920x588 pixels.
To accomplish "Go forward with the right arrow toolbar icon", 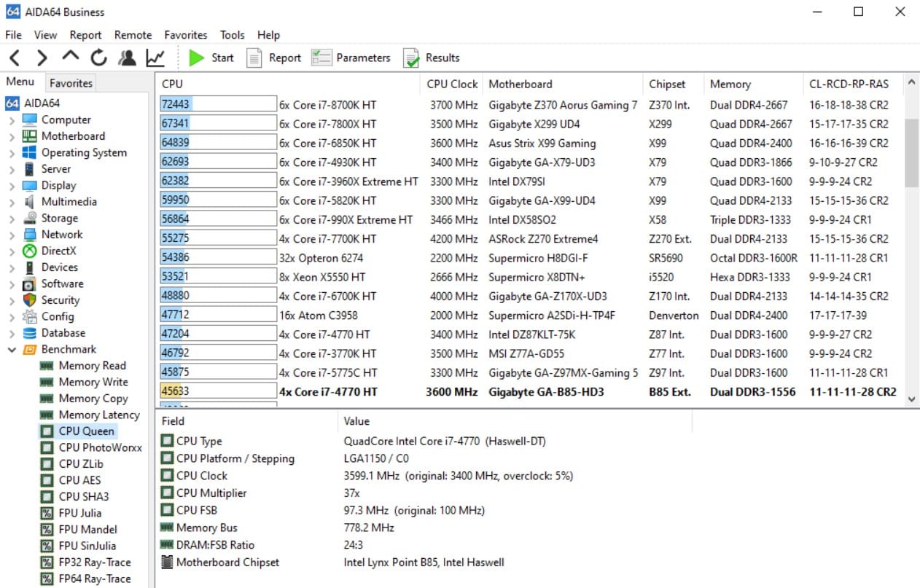I will (x=42, y=58).
